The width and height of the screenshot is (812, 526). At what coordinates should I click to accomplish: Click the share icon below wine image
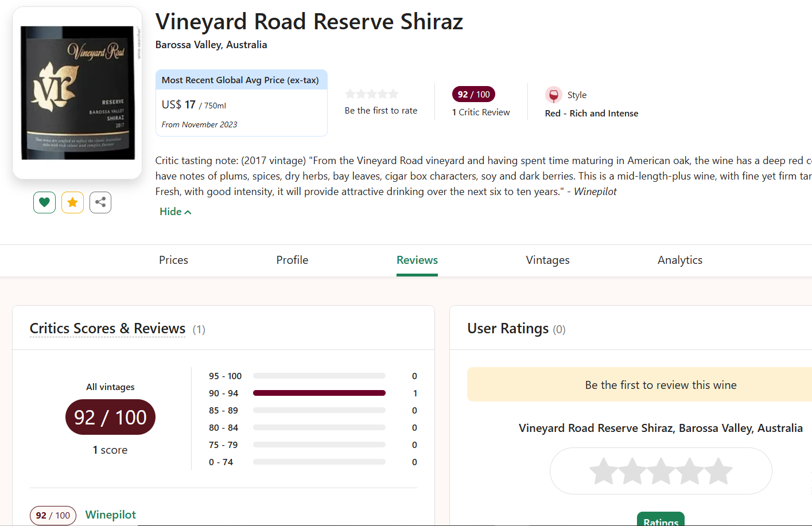coord(100,202)
